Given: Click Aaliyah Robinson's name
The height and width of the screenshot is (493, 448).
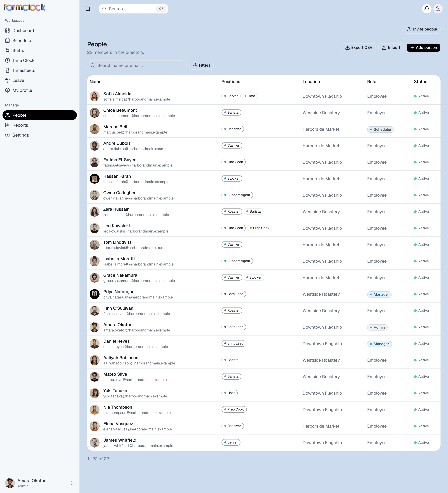Looking at the screenshot, I should 121,358.
